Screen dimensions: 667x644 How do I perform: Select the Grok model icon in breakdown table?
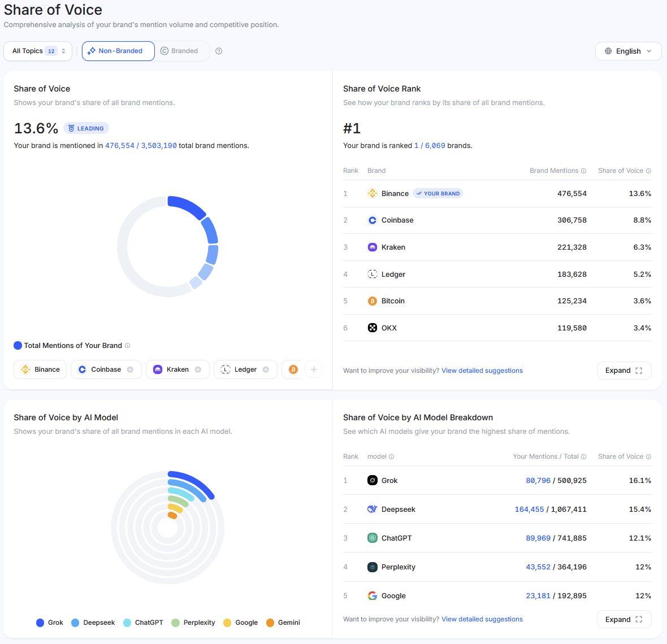373,480
